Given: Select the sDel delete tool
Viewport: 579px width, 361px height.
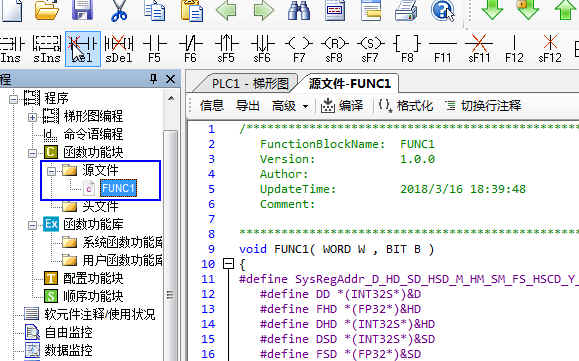Looking at the screenshot, I should (119, 48).
